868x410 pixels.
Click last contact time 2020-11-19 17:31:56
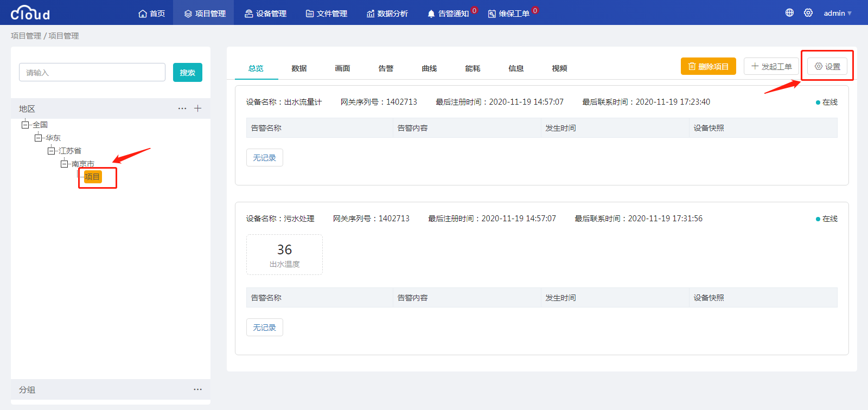pyautogui.click(x=665, y=219)
